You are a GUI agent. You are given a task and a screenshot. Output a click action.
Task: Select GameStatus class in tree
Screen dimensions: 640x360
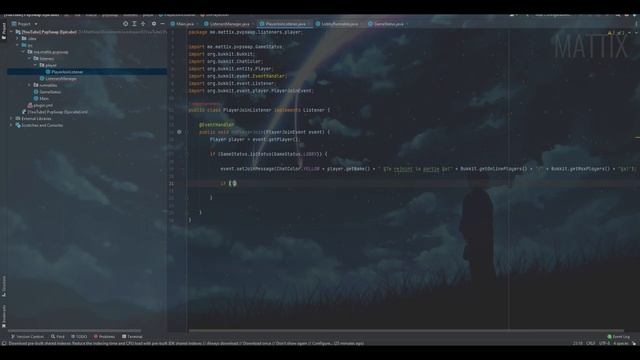47,92
